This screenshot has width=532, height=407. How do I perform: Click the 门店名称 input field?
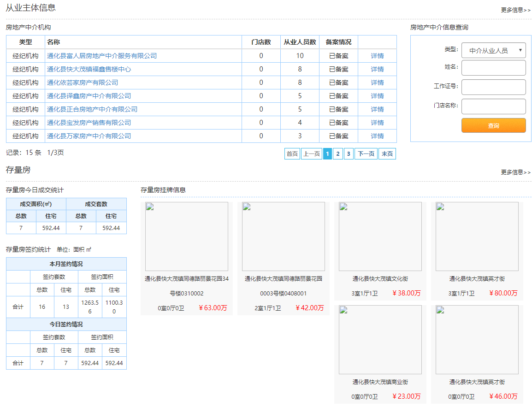[493, 106]
